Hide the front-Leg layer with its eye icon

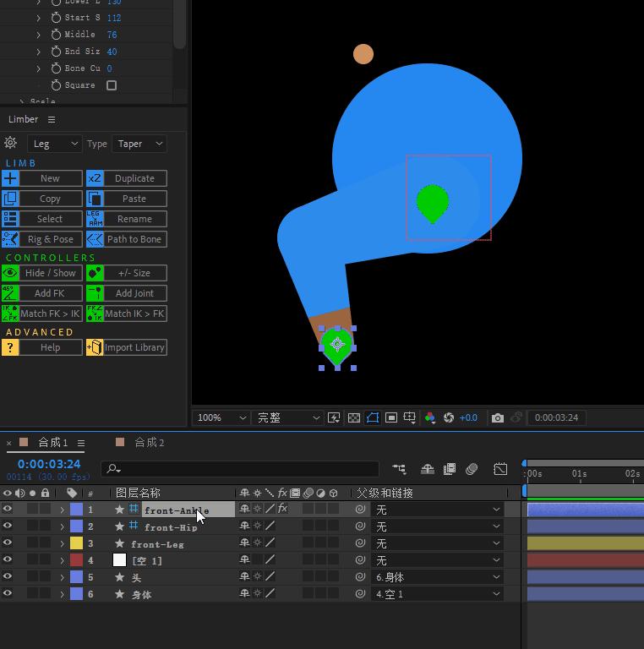[8, 543]
